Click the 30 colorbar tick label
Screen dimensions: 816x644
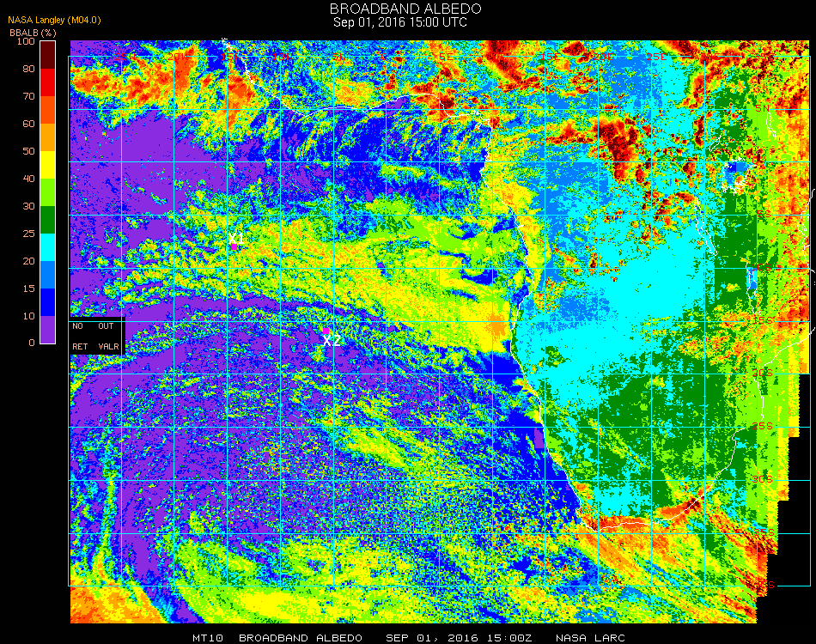tap(28, 207)
